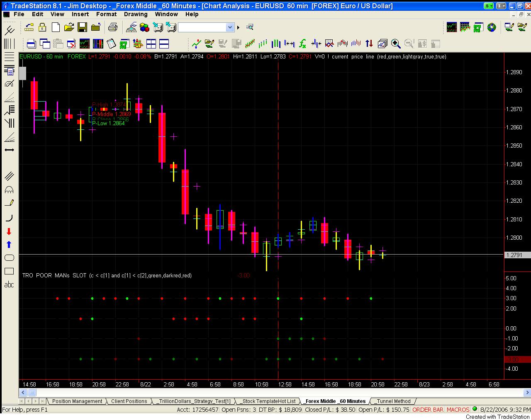Viewport: 531px width, 420px height.
Task: Click the Save floppy disk icon
Action: [x=82, y=27]
